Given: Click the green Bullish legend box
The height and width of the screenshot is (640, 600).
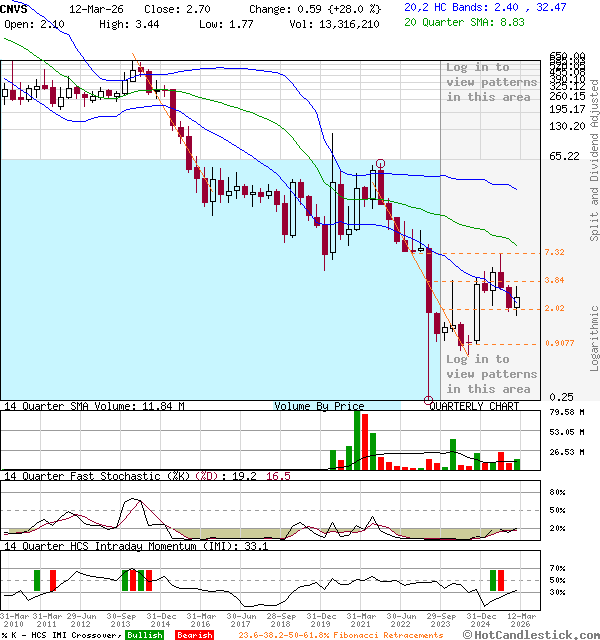Looking at the screenshot, I should [144, 635].
